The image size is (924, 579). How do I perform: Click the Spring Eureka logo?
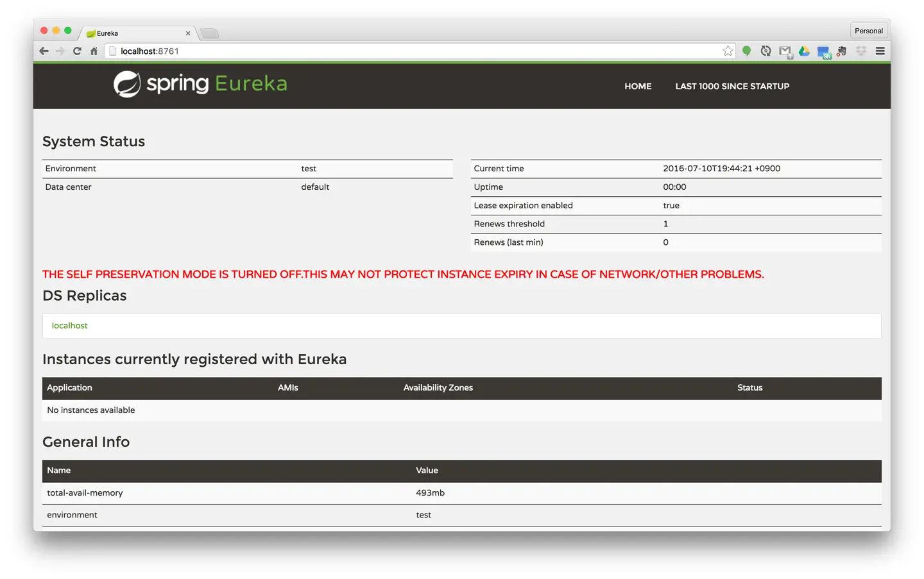click(x=200, y=84)
